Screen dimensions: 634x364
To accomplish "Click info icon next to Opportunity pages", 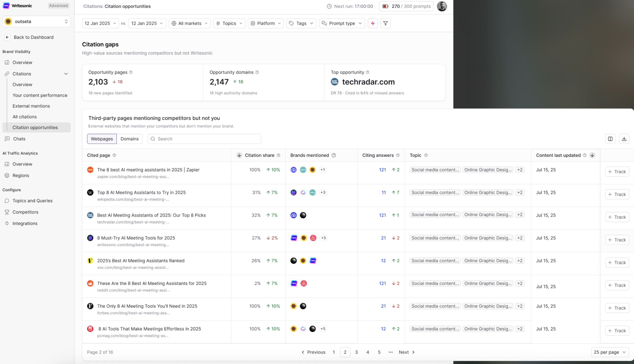I will click(x=131, y=72).
